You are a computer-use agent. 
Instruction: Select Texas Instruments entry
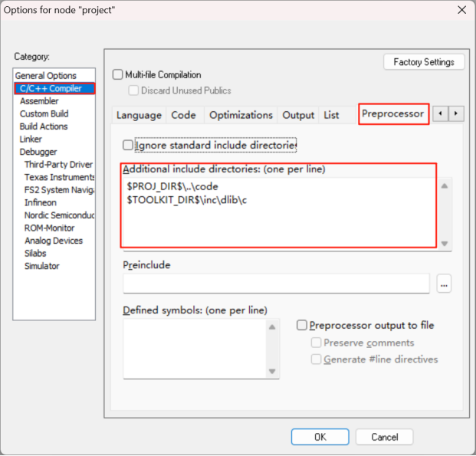click(x=59, y=177)
